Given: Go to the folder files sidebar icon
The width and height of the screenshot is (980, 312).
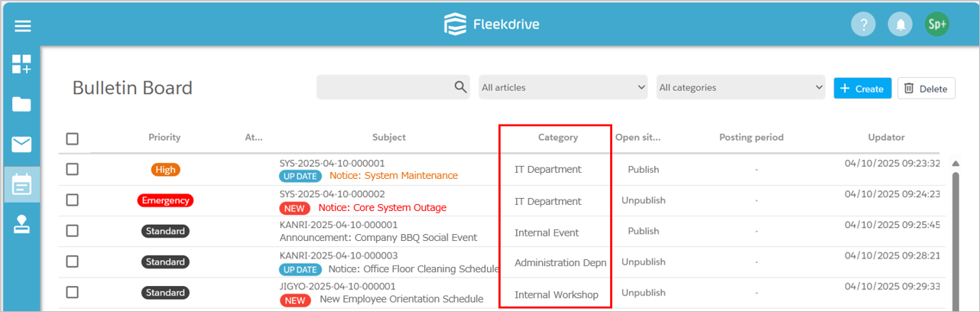Looking at the screenshot, I should click(21, 105).
